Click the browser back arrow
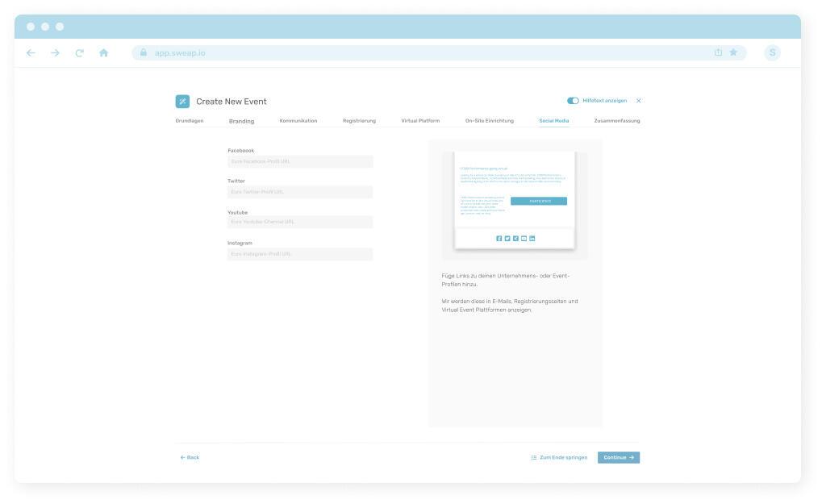822x504 pixels. pos(31,53)
